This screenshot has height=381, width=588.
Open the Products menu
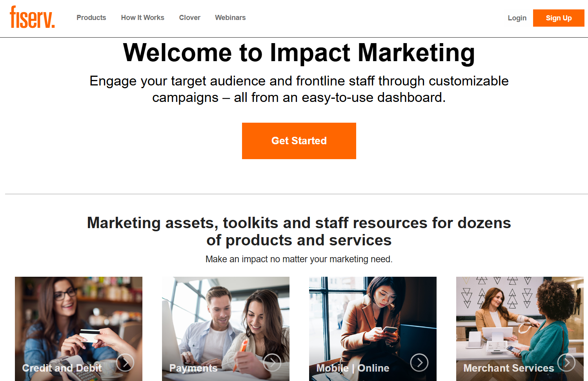[91, 18]
